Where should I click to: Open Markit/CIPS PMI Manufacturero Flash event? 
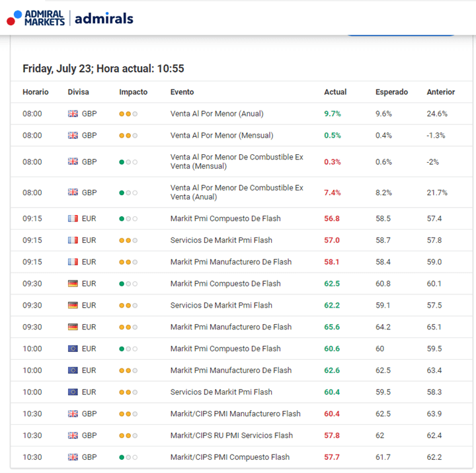[x=235, y=413]
